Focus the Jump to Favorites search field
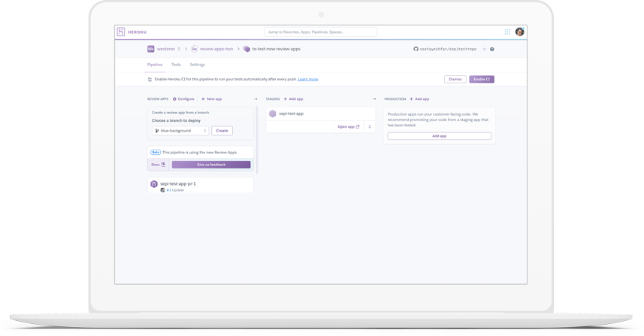Viewport: 644px width, 336px height. point(321,32)
